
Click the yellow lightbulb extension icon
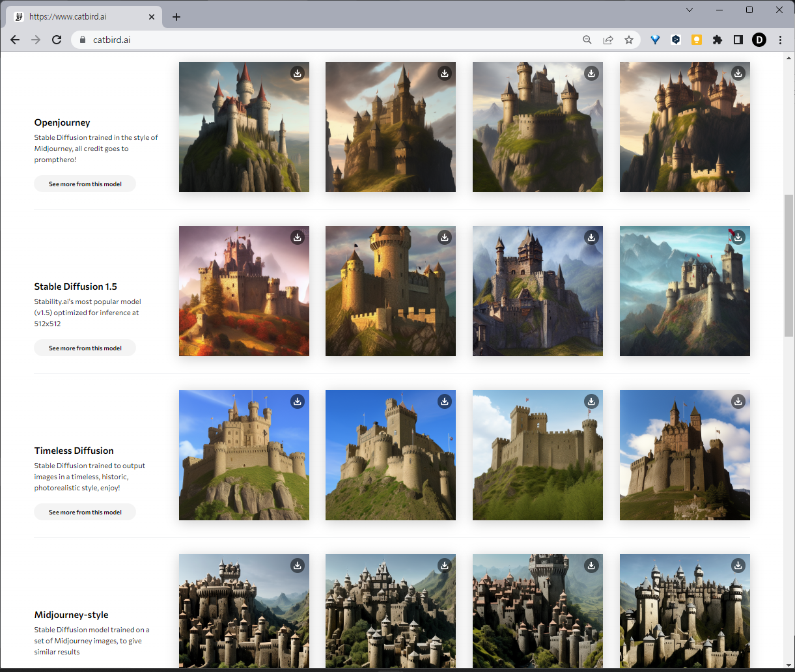697,40
